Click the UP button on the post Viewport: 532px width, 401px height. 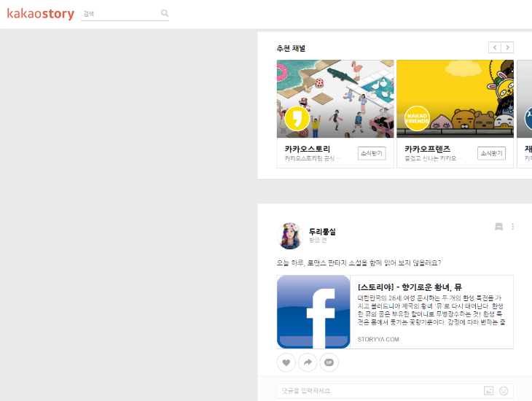coord(329,362)
